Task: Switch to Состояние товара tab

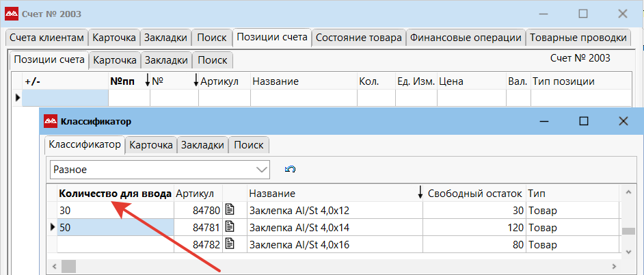Action: click(358, 38)
